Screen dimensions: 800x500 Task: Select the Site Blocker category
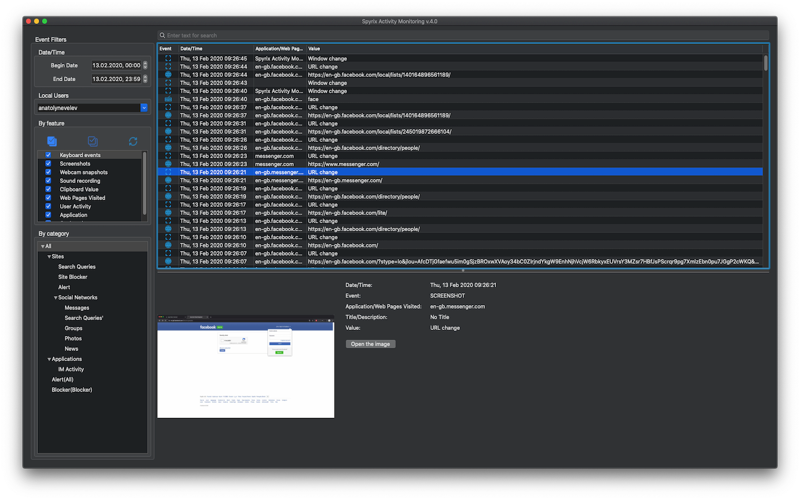tap(72, 277)
